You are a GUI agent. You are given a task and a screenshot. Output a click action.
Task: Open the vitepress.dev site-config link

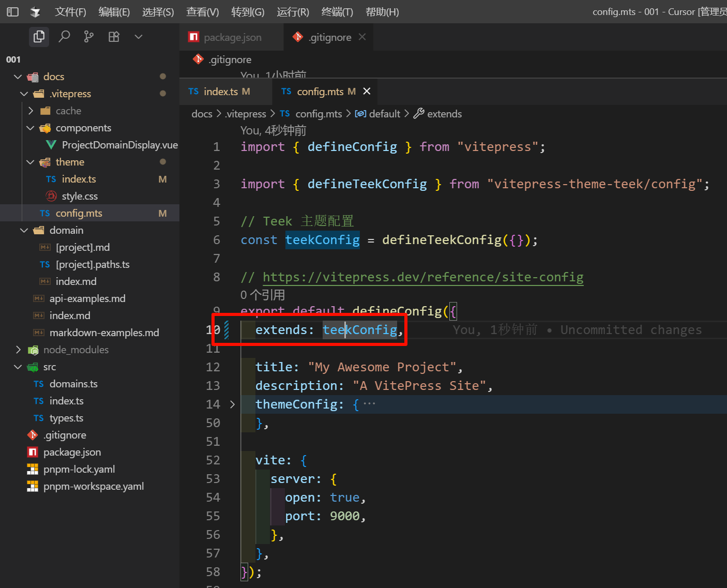click(423, 277)
